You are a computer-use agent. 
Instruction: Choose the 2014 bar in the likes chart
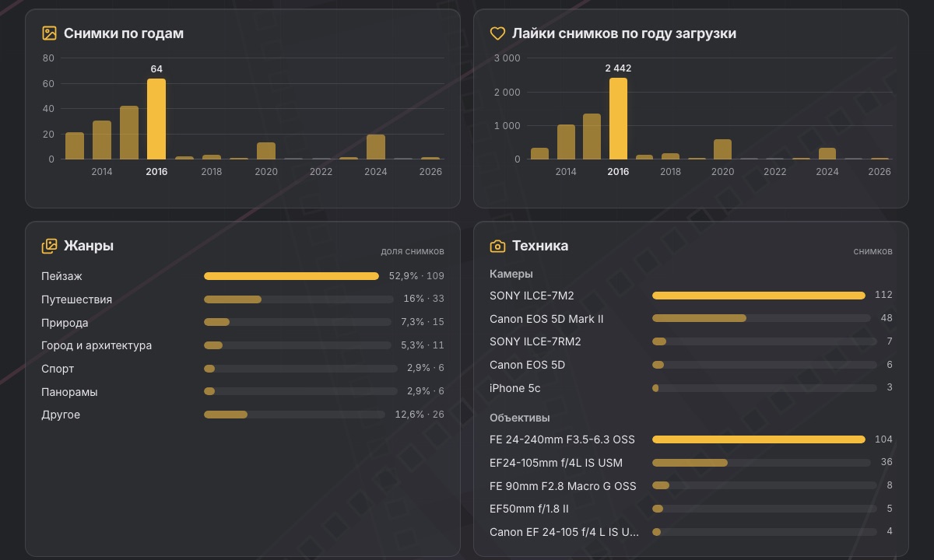(566, 142)
